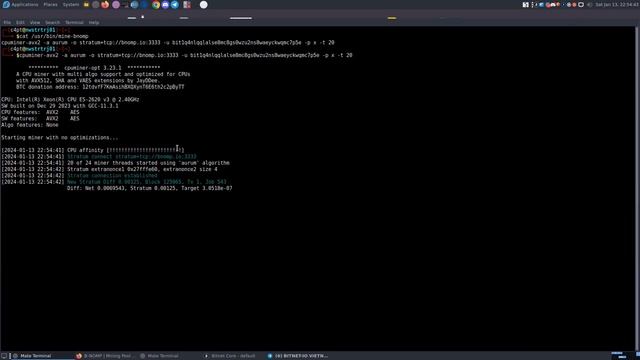This screenshot has height=360, width=640.
Task: Open the Terminal menu in menu bar
Action: click(x=74, y=22)
